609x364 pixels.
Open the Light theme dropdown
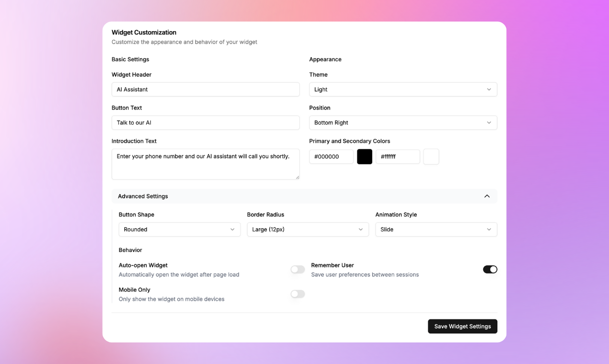point(403,90)
